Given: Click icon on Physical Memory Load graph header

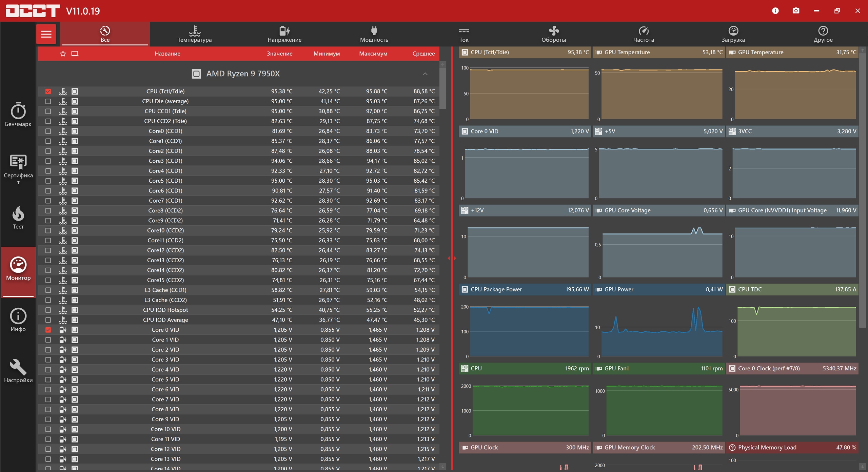Looking at the screenshot, I should tap(732, 447).
